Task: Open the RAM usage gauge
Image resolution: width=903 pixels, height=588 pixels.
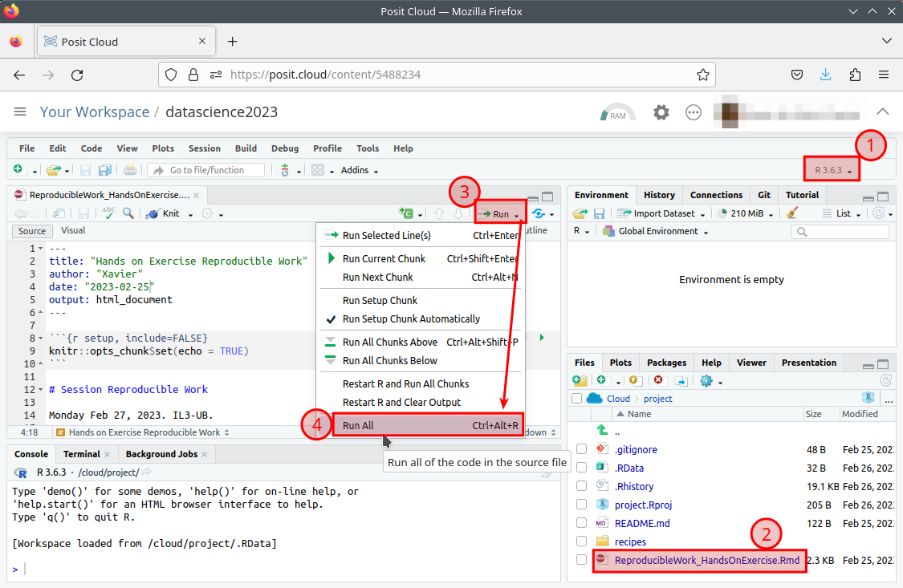Action: pos(617,112)
